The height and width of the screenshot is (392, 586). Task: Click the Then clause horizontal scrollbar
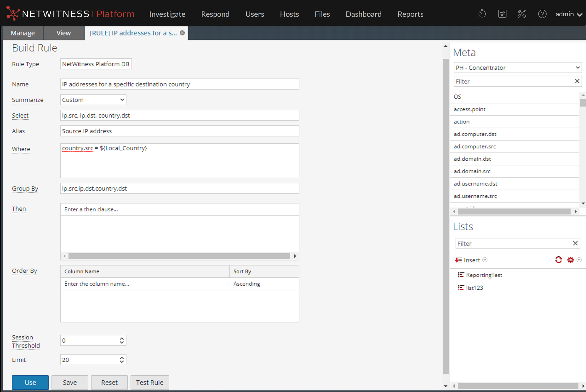click(179, 256)
